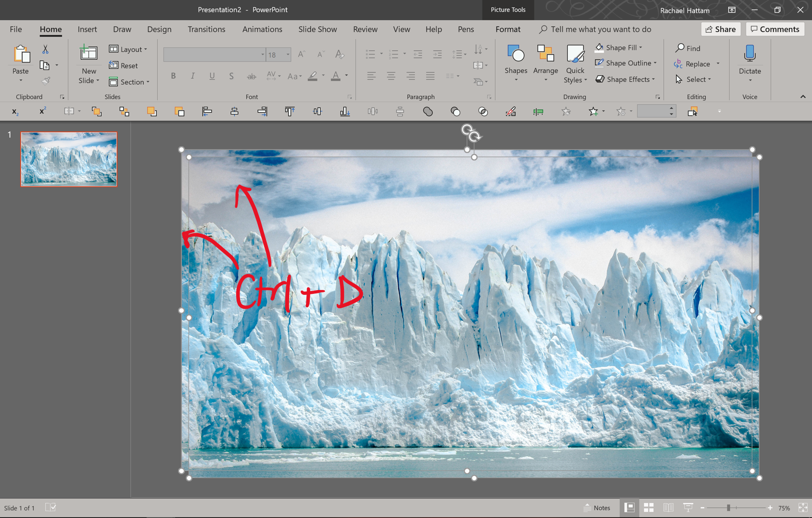This screenshot has height=518, width=812.
Task: Click the Cut scissors icon
Action: coord(45,49)
